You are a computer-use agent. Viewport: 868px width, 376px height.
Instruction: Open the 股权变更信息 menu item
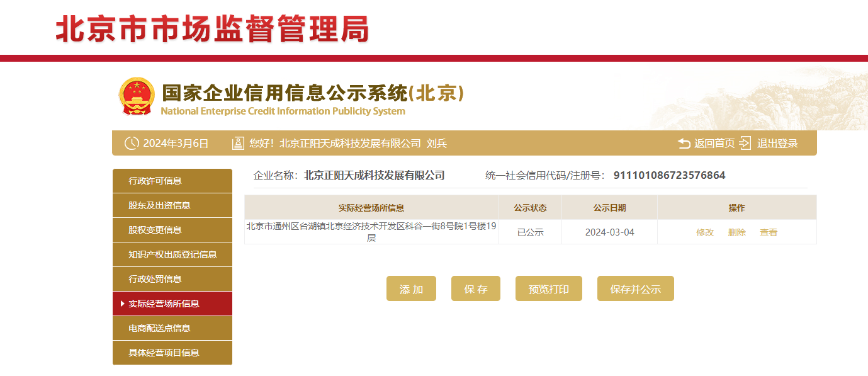pyautogui.click(x=172, y=230)
